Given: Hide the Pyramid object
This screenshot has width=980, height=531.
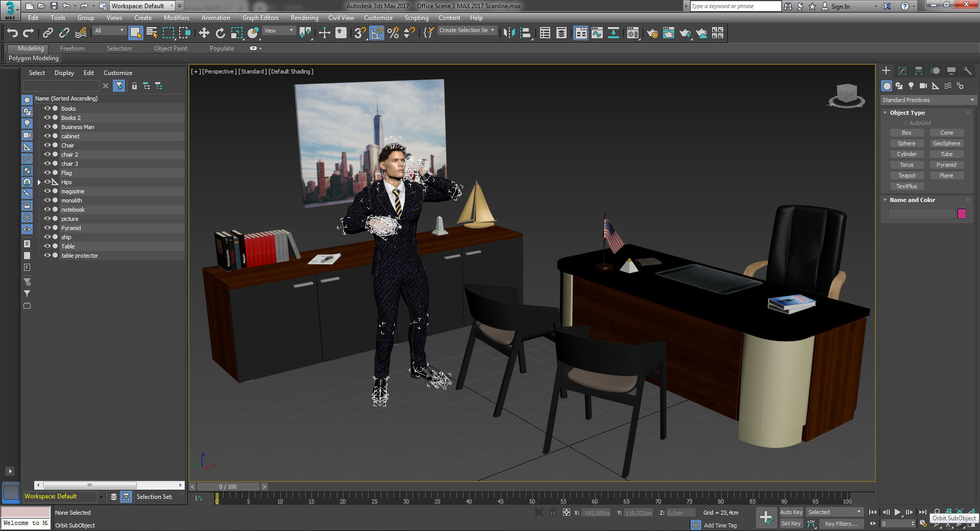Looking at the screenshot, I should [x=47, y=228].
